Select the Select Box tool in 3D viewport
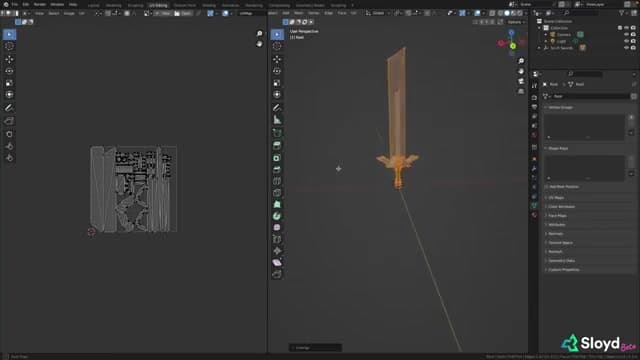This screenshot has height=360, width=640. click(x=277, y=34)
